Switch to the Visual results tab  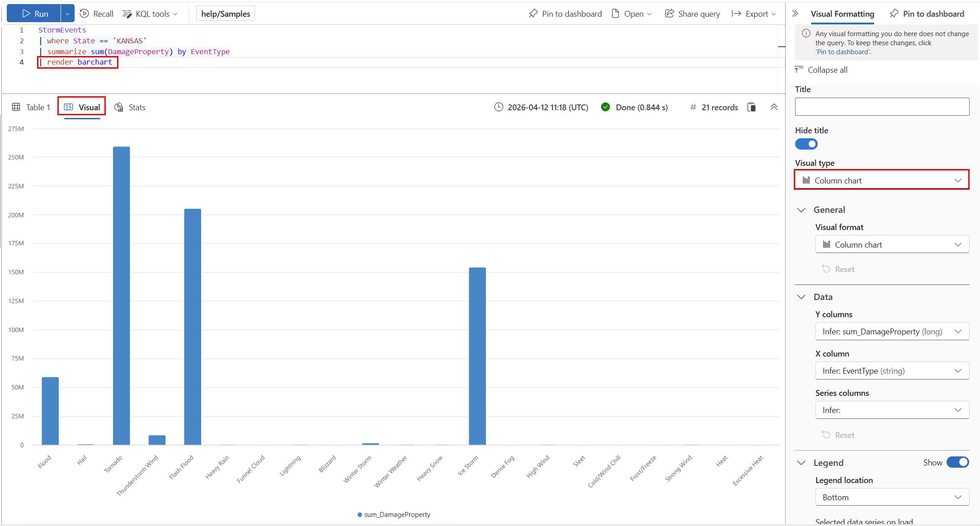82,107
